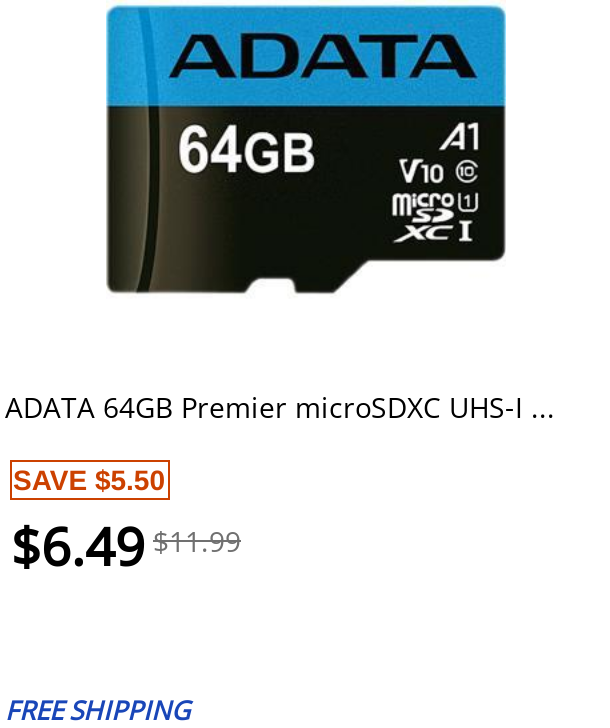
Task: Click the ADATA logo on the card image
Action: coord(323,56)
